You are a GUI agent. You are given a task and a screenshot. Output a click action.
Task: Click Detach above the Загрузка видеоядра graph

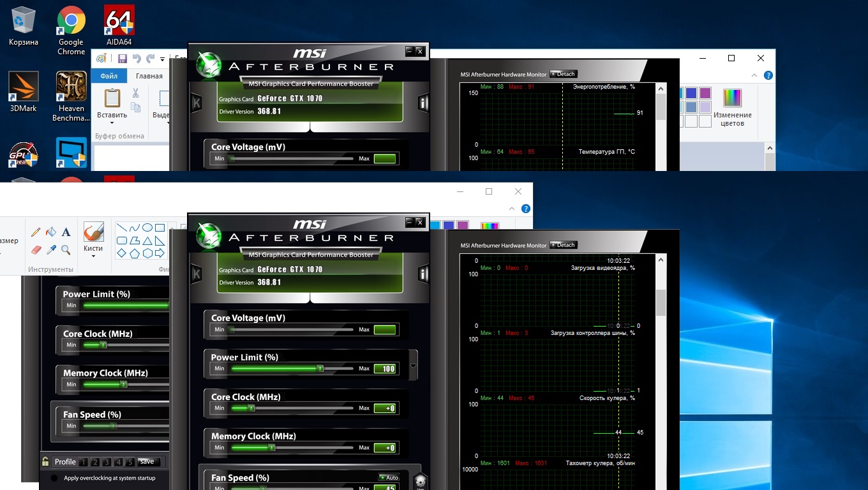point(563,245)
